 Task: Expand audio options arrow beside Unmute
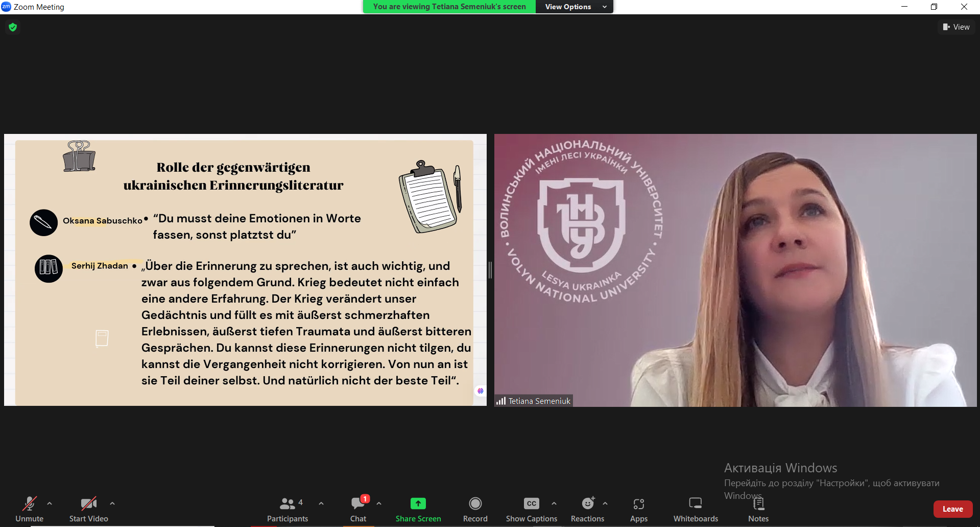click(x=50, y=503)
